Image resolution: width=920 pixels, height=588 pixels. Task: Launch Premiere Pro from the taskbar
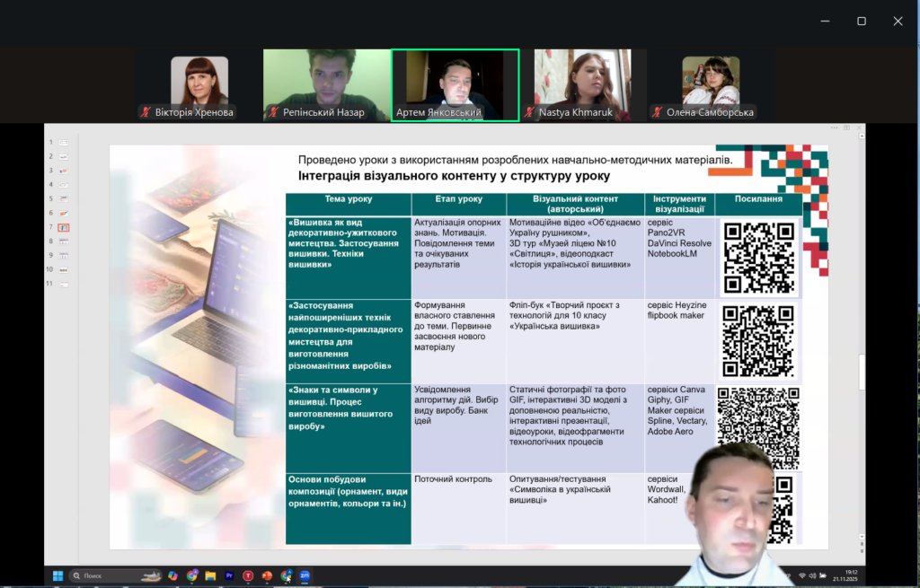(x=229, y=575)
